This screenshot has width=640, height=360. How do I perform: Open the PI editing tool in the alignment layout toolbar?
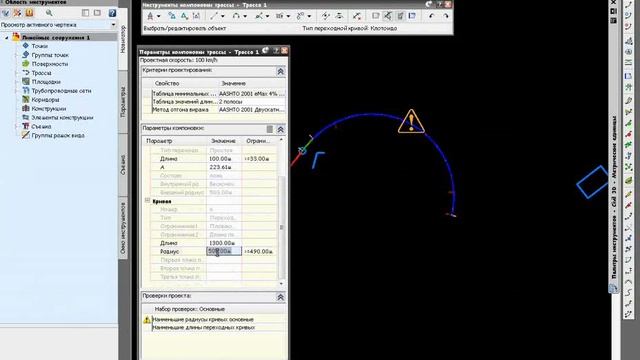click(150, 16)
